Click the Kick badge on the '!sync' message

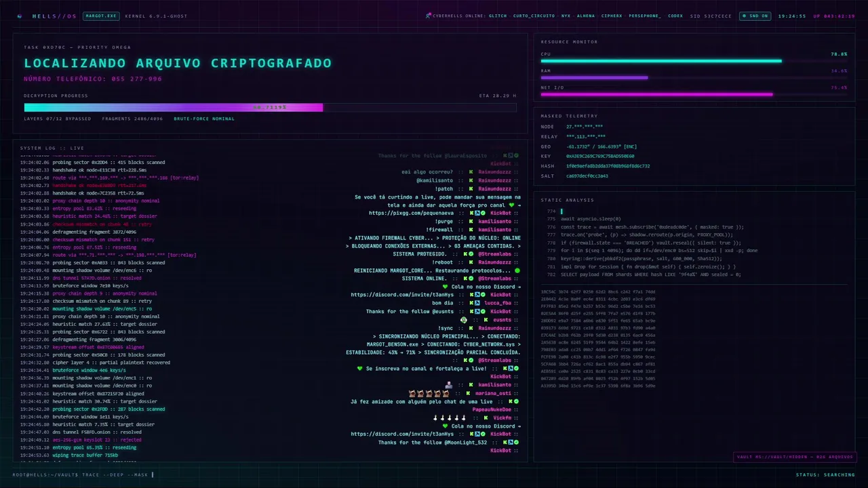pyautogui.click(x=471, y=327)
